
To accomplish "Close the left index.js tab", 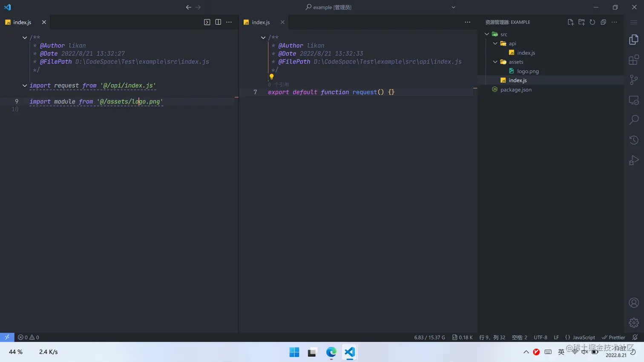I will coord(44,22).
